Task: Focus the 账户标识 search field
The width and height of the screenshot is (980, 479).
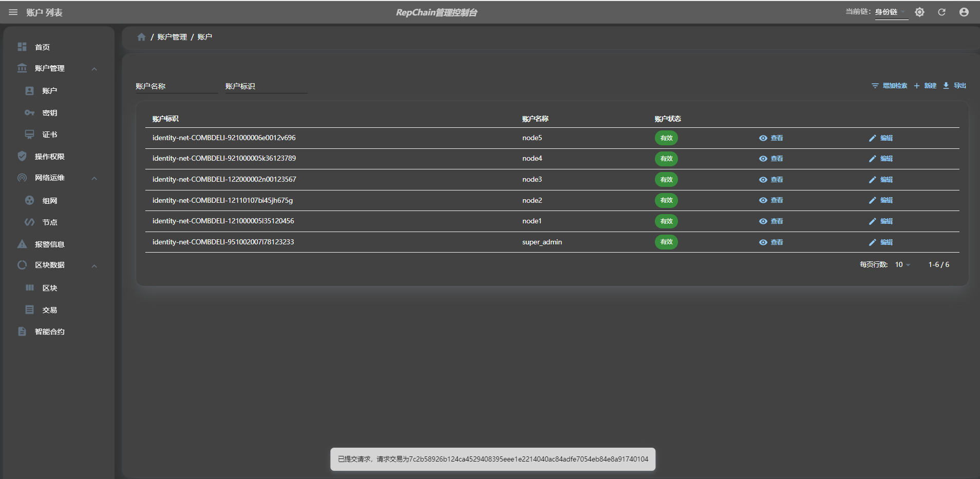Action: [266, 86]
